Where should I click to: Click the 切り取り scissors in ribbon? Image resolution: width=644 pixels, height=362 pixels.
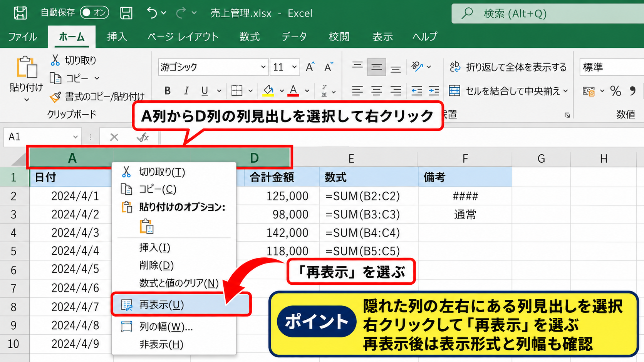point(55,60)
